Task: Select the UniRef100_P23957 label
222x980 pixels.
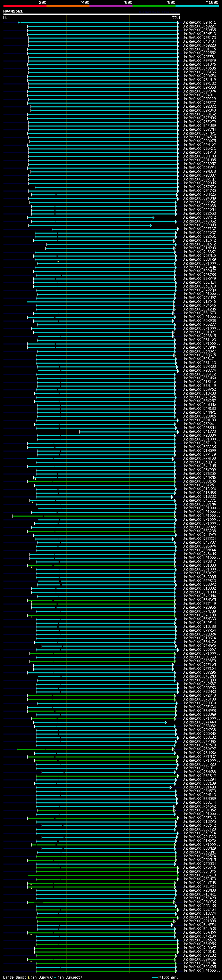Action: (199, 164)
